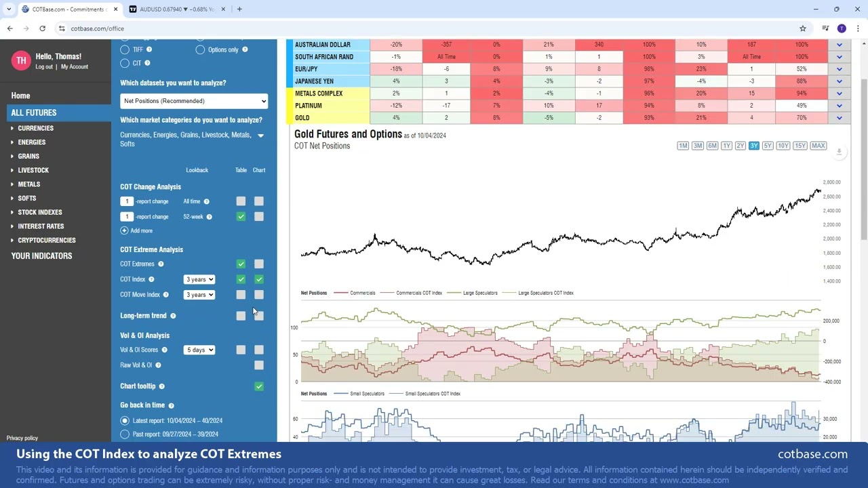
Task: Open help icon for COT Move Index
Action: (x=165, y=295)
